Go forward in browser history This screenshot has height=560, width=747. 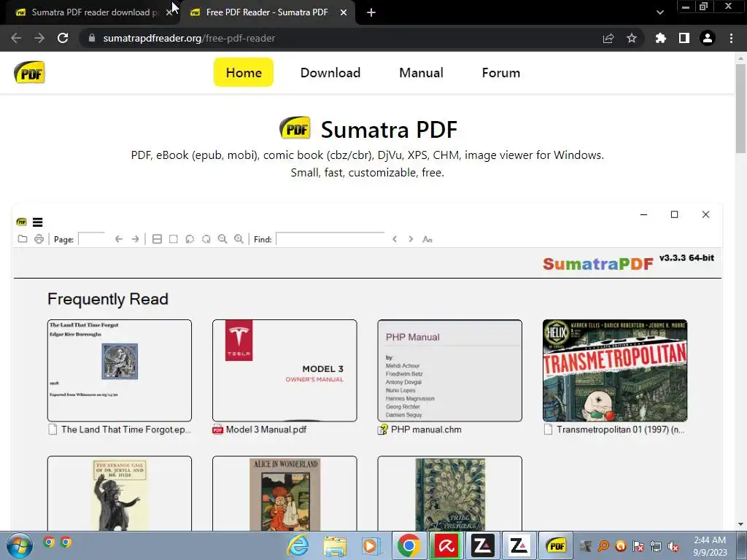[39, 38]
